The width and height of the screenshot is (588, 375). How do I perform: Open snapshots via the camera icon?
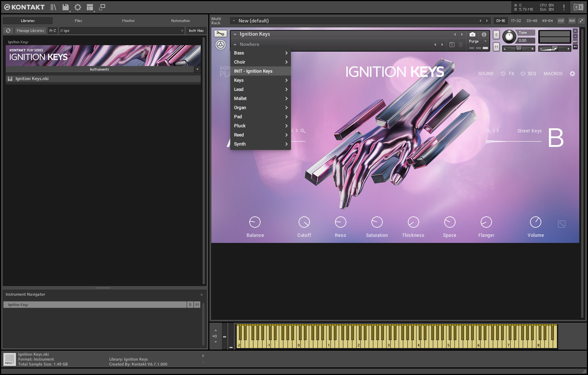tap(472, 35)
